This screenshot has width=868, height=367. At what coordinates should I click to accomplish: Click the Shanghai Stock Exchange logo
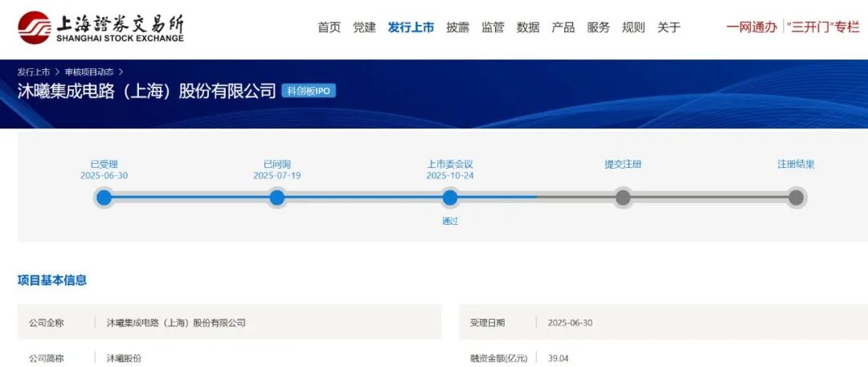pos(100,27)
